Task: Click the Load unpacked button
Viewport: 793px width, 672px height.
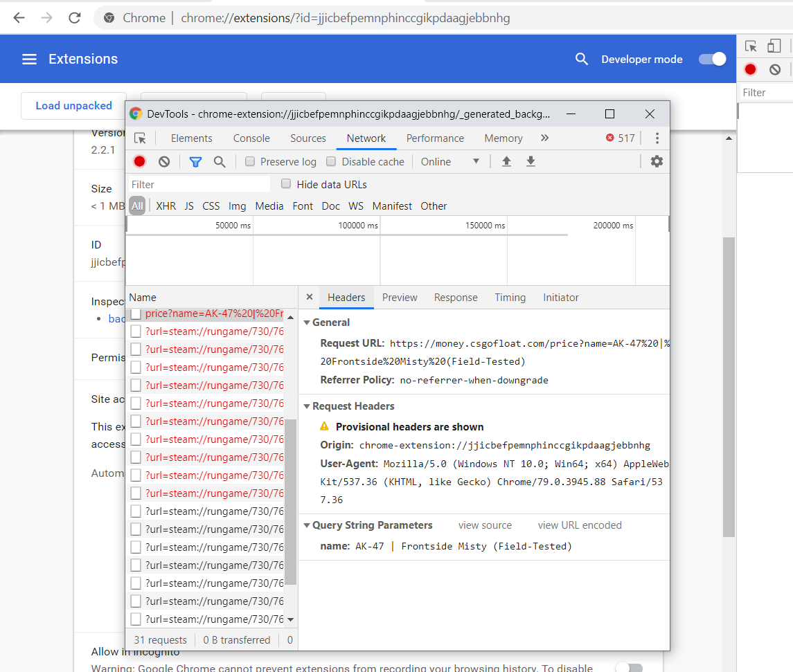Action: pos(73,106)
